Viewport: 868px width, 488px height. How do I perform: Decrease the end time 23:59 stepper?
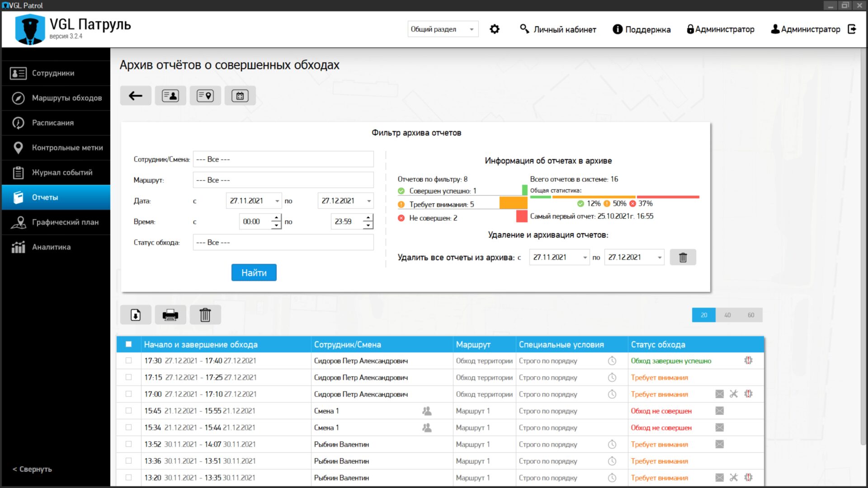[x=368, y=225]
